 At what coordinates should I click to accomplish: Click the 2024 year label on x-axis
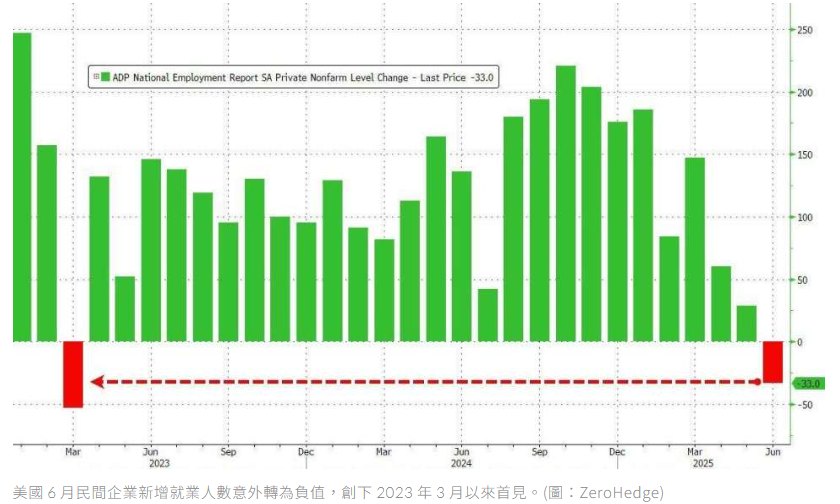[461, 464]
